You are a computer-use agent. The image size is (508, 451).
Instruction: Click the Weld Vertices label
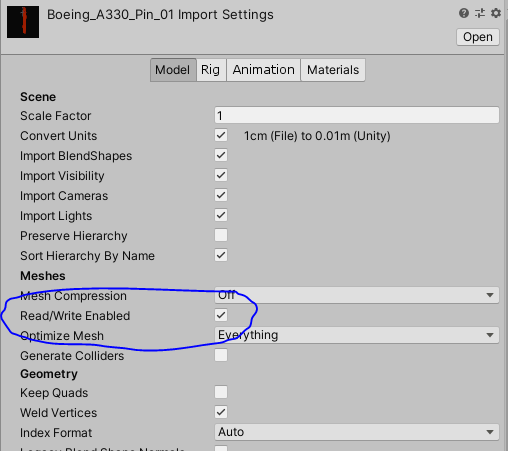(x=59, y=413)
